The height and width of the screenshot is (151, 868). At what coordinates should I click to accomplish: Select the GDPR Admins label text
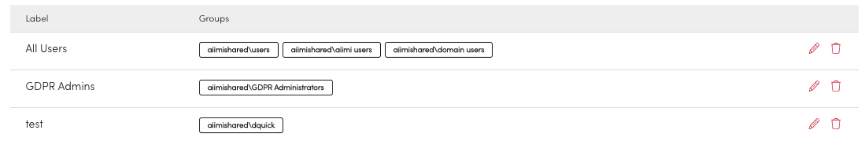tap(60, 87)
